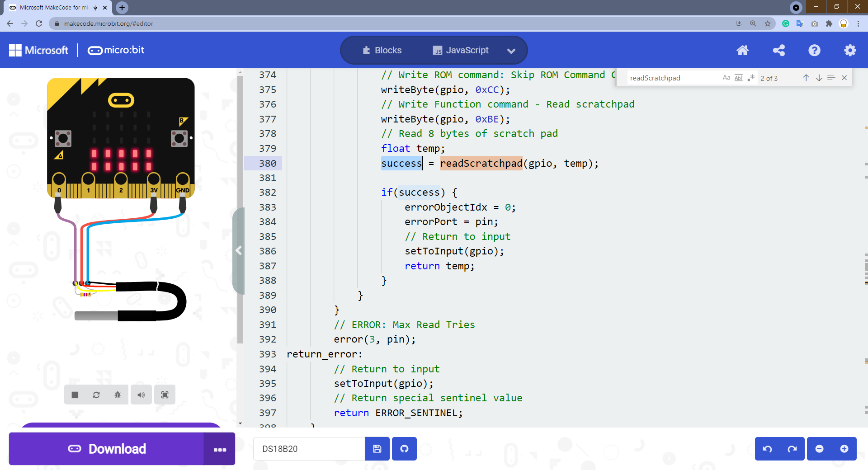
Task: Open MakeCode settings menu
Action: [x=850, y=50]
